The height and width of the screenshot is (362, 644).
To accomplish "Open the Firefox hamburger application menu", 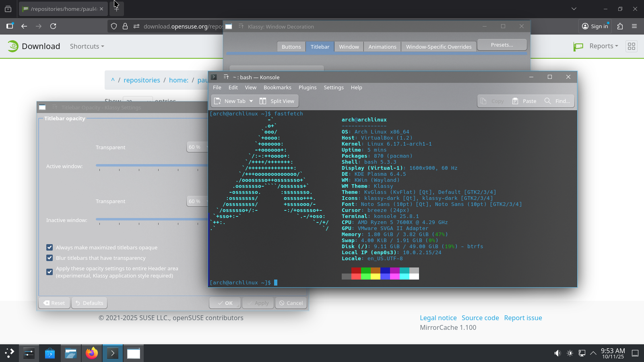I will coord(634,26).
